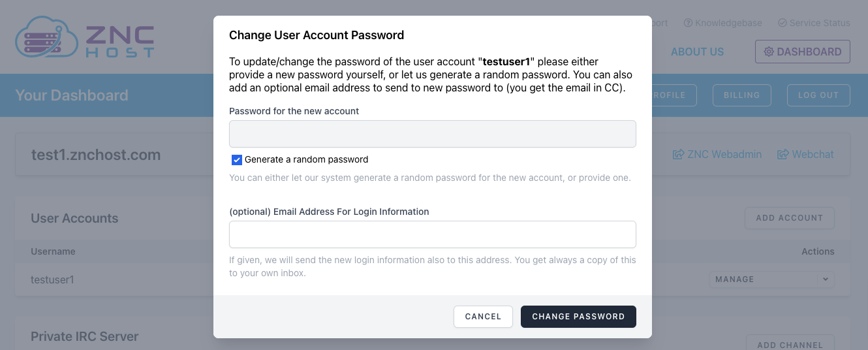The width and height of the screenshot is (868, 350).
Task: Uncheck Generate a random password checkbox
Action: [x=237, y=160]
